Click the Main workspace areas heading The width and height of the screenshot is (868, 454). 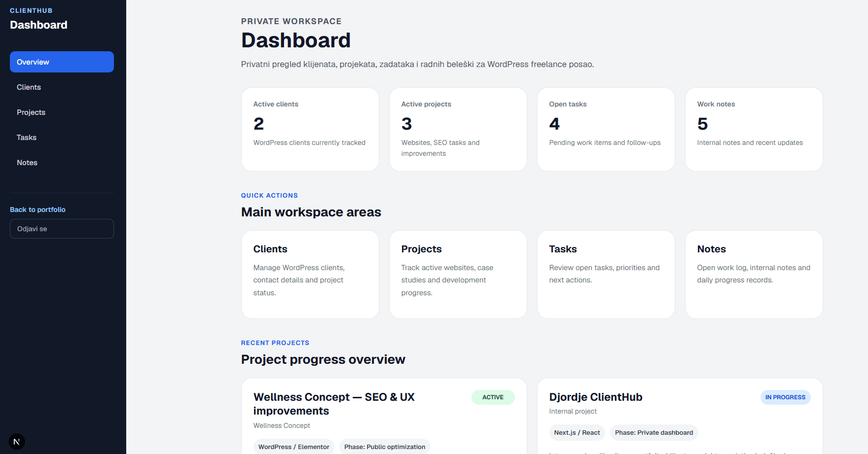click(311, 212)
